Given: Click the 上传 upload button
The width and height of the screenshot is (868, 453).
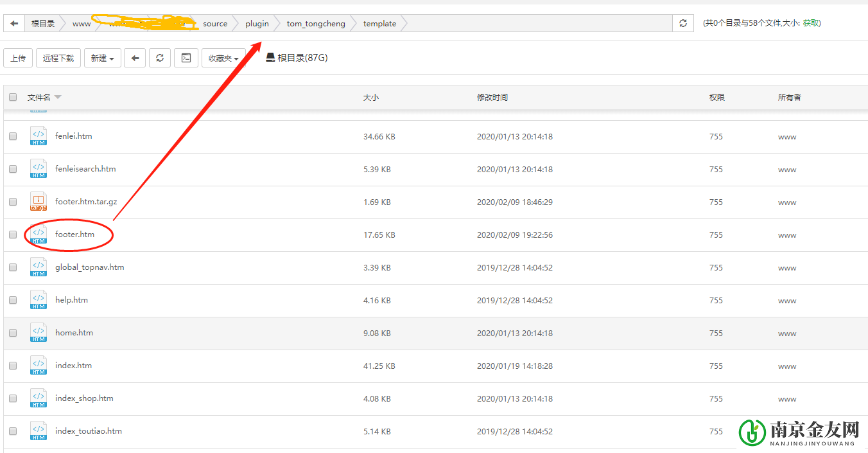Looking at the screenshot, I should click(18, 58).
